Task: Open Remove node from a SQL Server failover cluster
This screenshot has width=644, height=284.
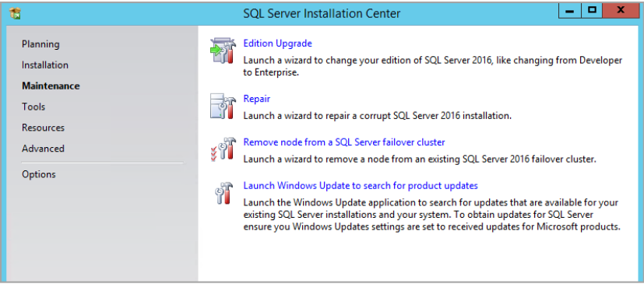Action: coord(344,142)
